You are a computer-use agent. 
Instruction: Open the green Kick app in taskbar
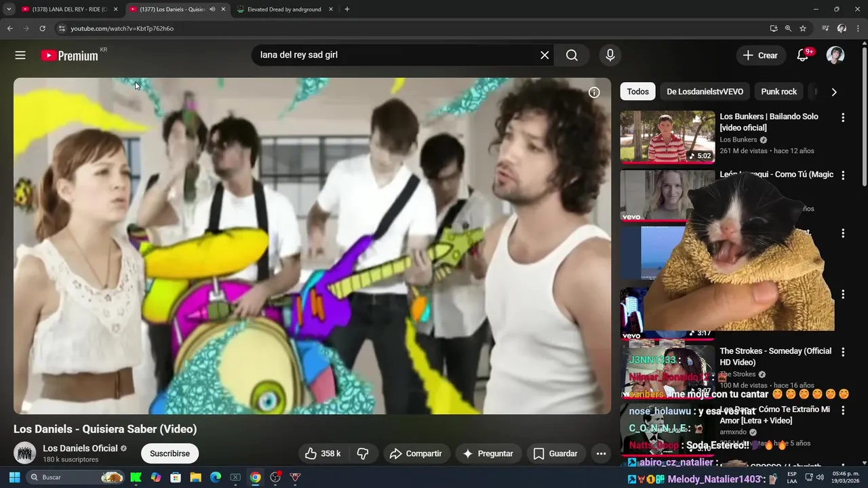click(136, 477)
